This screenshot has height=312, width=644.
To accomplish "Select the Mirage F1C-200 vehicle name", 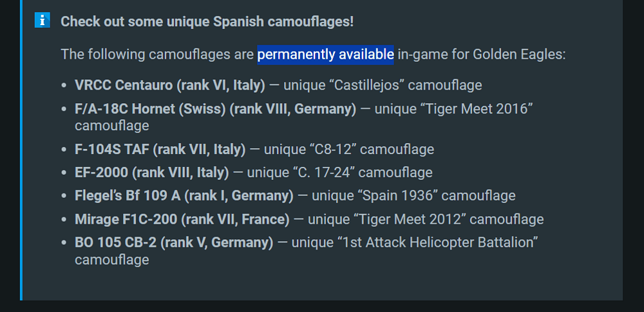I will [x=126, y=219].
